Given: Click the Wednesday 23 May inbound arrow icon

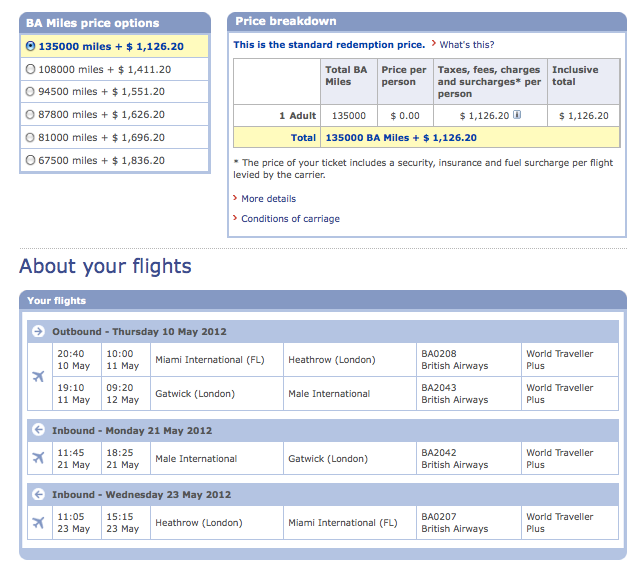Looking at the screenshot, I should point(38,494).
